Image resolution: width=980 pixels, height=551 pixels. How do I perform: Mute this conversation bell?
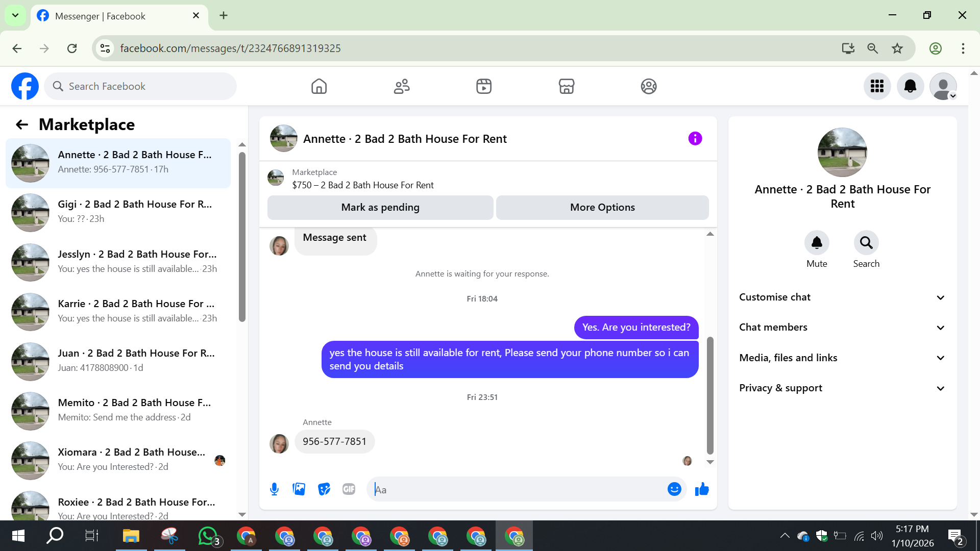pos(817,243)
